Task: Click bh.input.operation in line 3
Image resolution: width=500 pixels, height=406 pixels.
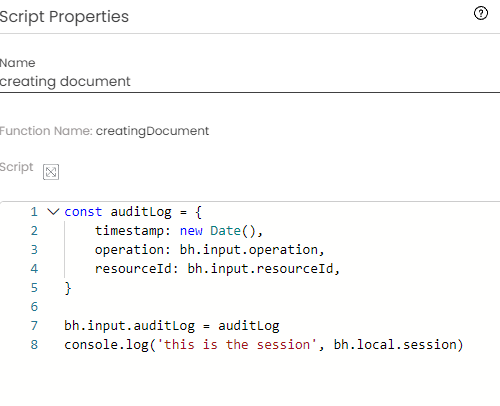Action: coord(249,250)
